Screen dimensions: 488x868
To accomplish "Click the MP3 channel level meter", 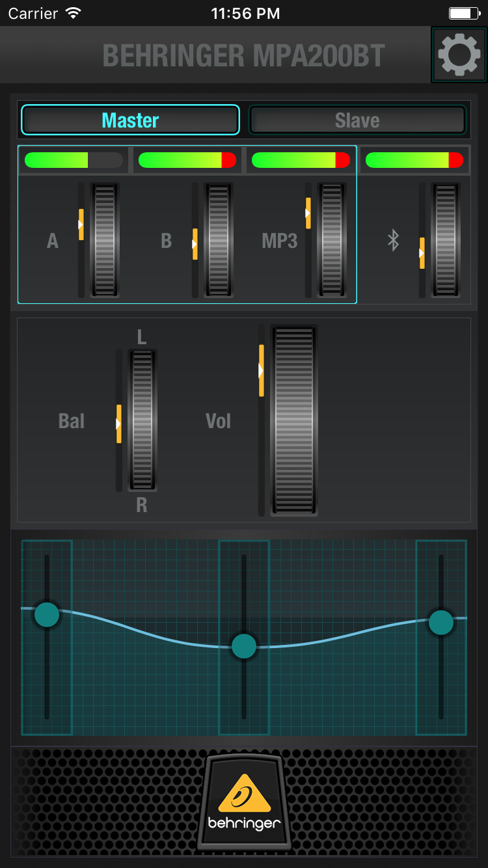I will coord(301,160).
